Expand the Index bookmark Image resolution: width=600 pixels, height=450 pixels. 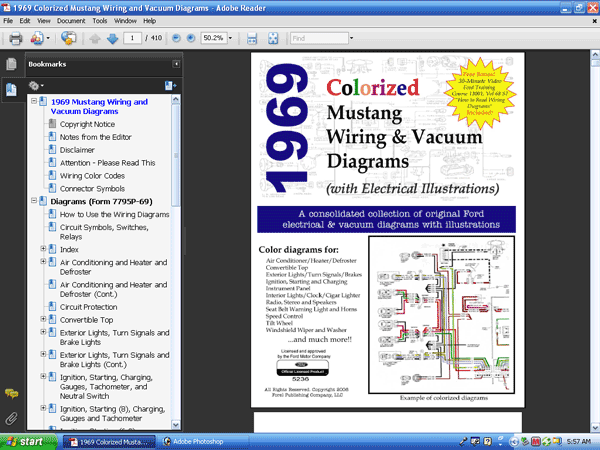tap(43, 248)
